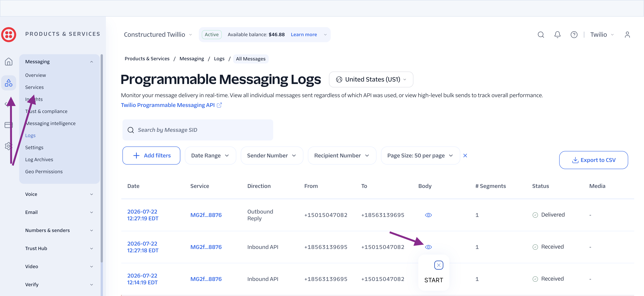
Task: Click Received status in 12:27:18 row
Action: tap(548, 247)
